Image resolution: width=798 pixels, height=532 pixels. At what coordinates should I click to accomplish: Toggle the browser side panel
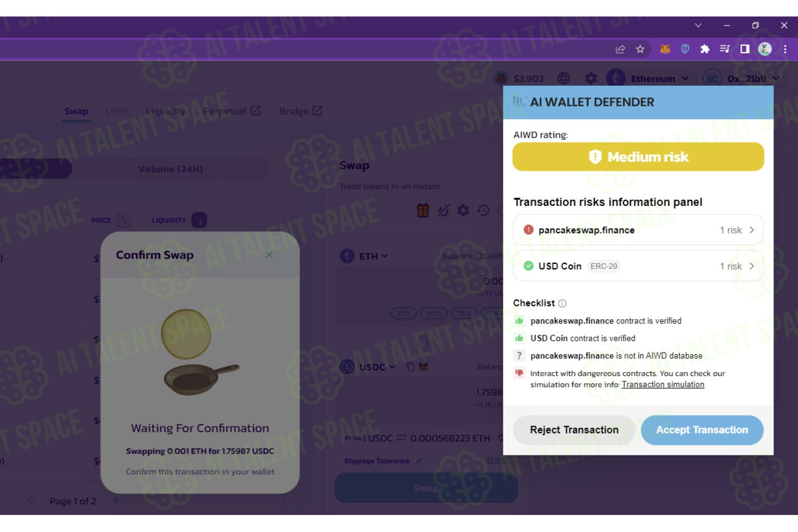745,49
